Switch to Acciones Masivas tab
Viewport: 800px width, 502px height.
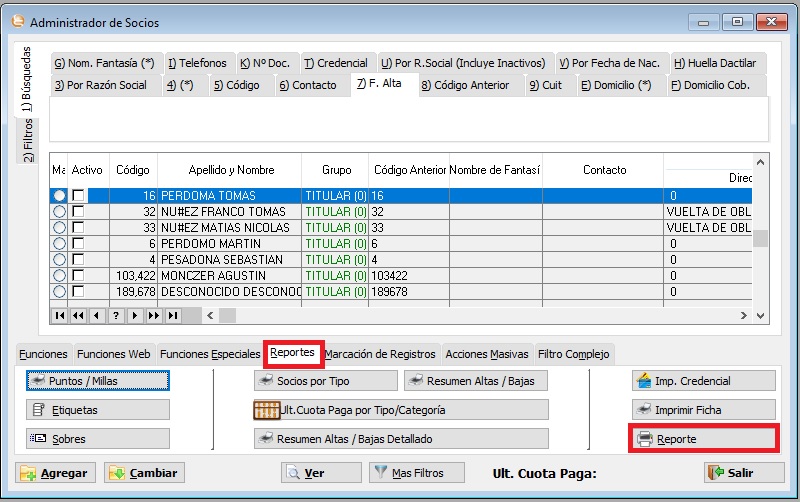tap(487, 354)
